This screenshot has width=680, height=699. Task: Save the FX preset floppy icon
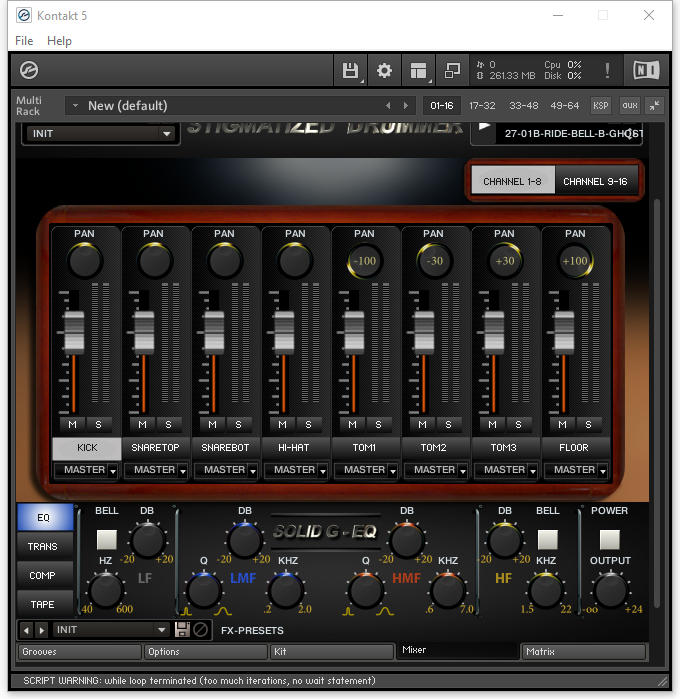[x=182, y=629]
